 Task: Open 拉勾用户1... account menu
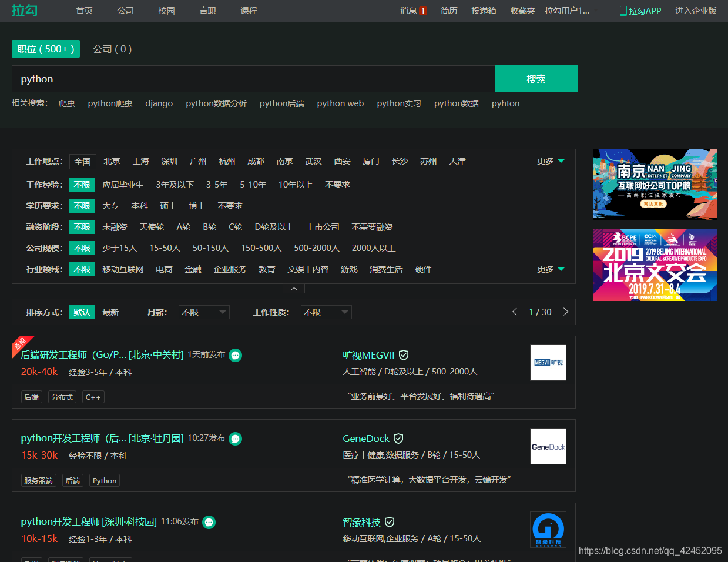(567, 11)
